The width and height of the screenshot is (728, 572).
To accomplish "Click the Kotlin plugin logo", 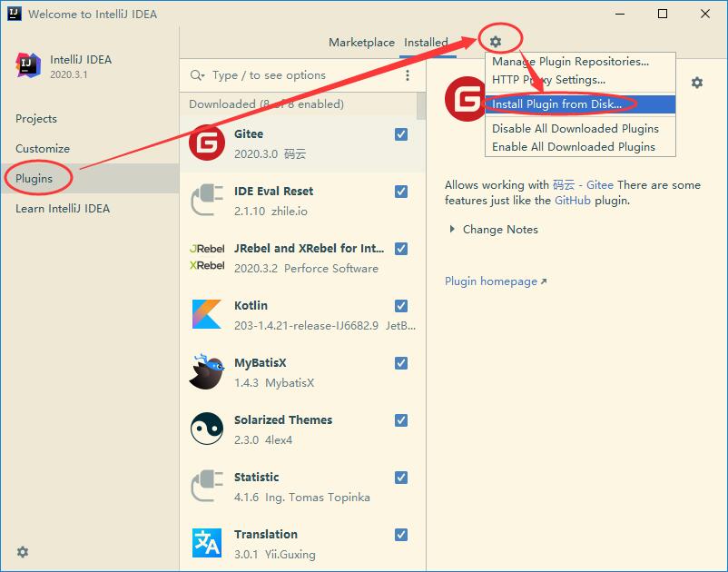I will (x=207, y=314).
